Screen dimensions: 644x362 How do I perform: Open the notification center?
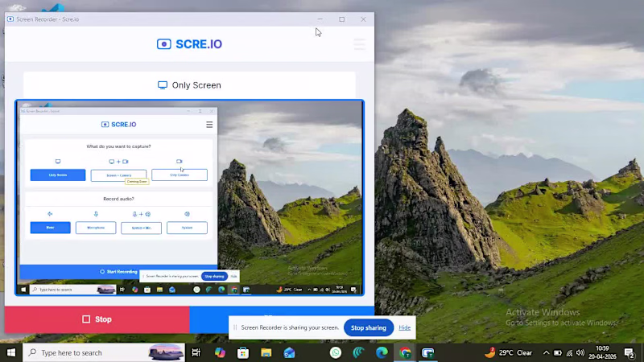(x=630, y=352)
